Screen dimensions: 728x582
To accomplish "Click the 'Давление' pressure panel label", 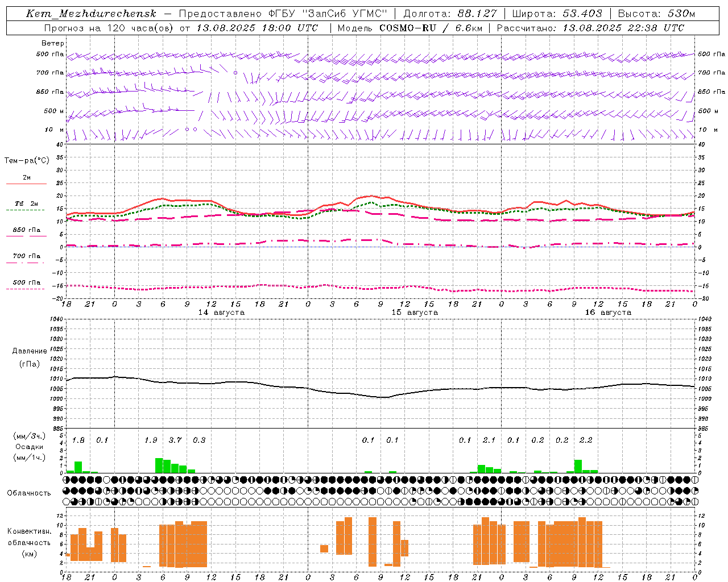I will point(30,351).
